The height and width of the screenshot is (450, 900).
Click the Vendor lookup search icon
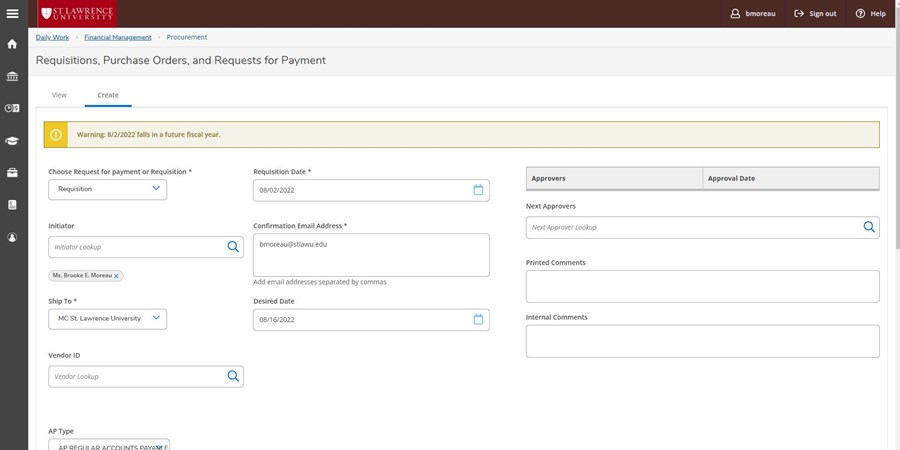pos(233,377)
